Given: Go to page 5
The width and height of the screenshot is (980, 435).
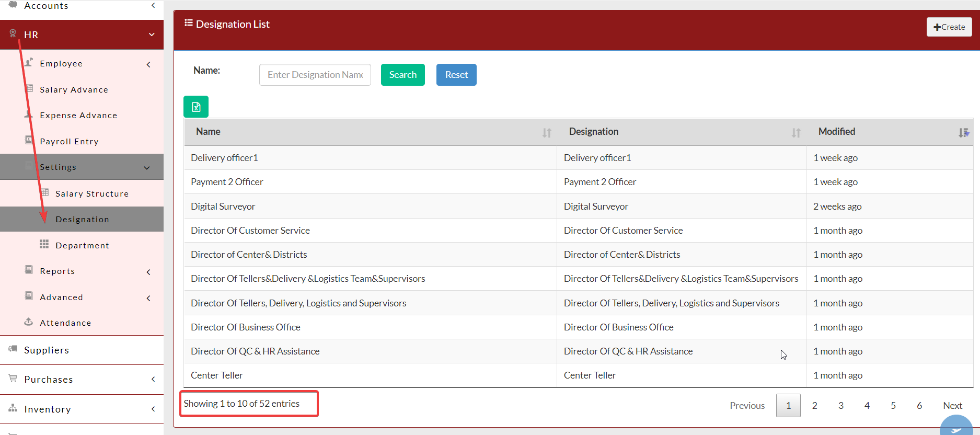Looking at the screenshot, I should [x=893, y=405].
